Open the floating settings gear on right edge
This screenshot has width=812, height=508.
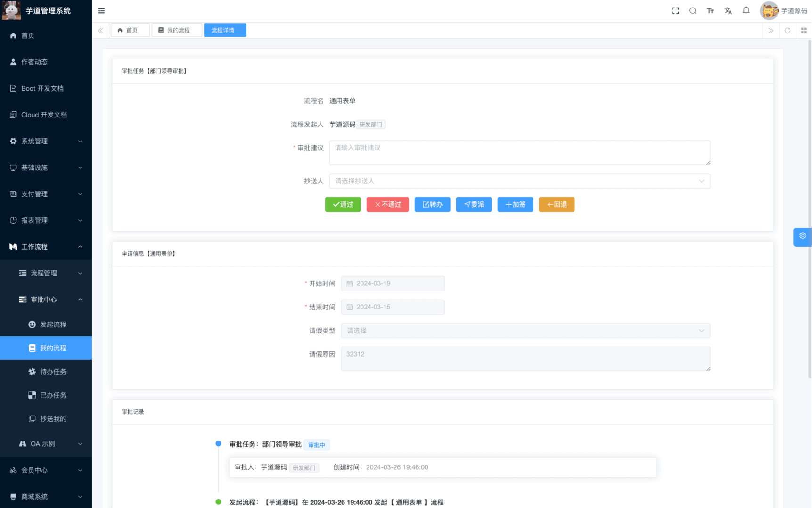pyautogui.click(x=802, y=236)
